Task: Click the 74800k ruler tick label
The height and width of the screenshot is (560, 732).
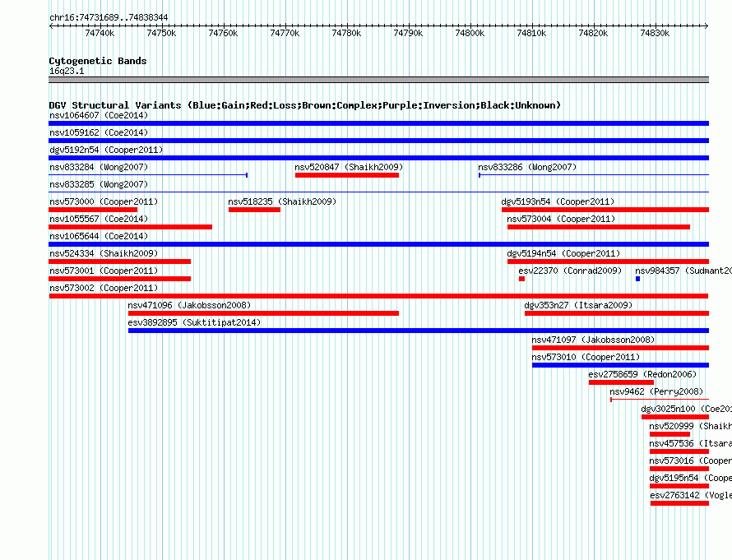Action: [x=470, y=33]
